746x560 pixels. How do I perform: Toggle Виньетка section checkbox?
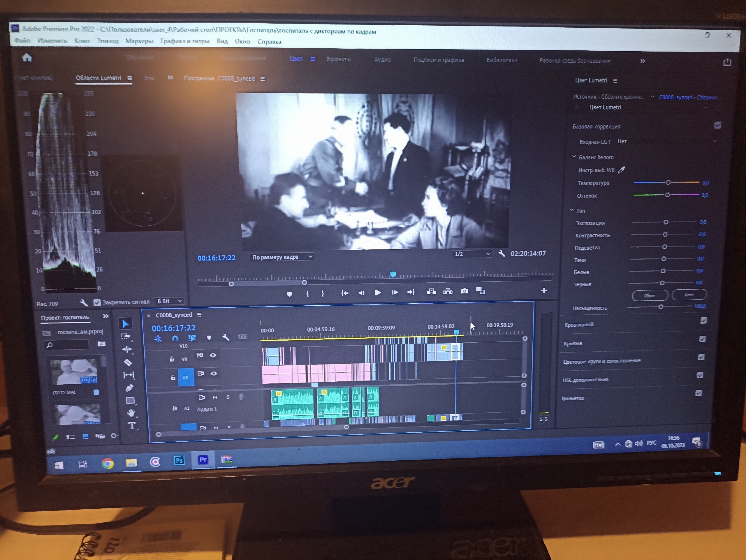(x=699, y=393)
